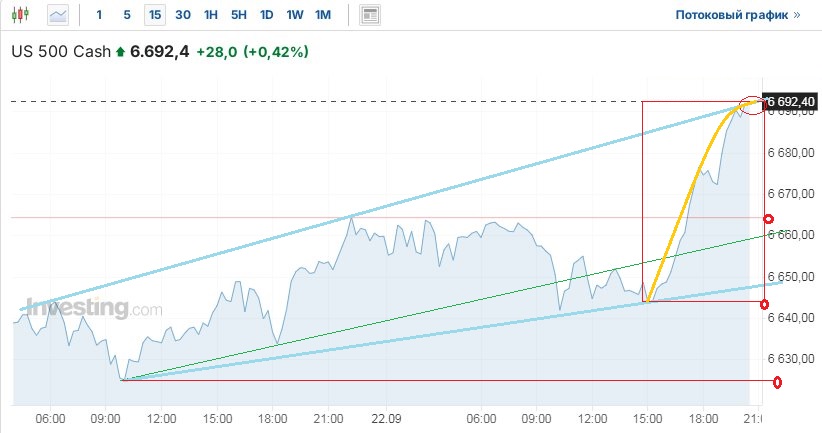Open the news layout icon
Screen dimensions: 822x433
(370, 15)
